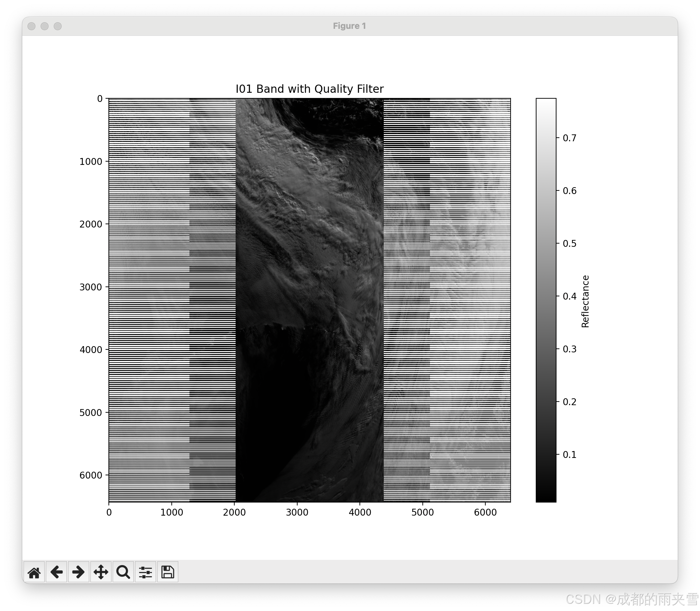Click the CSDN watermark text
This screenshot has width=700, height=611.
631,599
